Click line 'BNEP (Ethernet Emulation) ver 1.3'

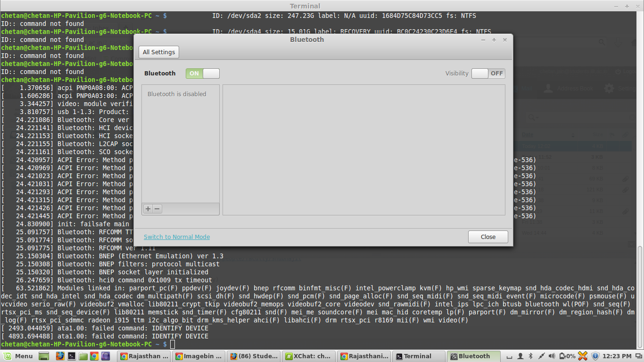click(x=112, y=256)
